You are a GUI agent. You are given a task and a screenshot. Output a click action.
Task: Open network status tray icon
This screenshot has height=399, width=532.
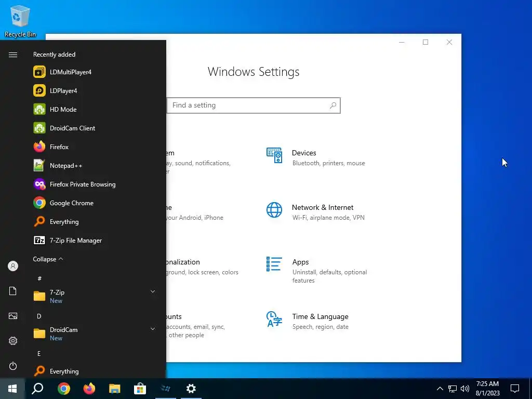coord(453,389)
